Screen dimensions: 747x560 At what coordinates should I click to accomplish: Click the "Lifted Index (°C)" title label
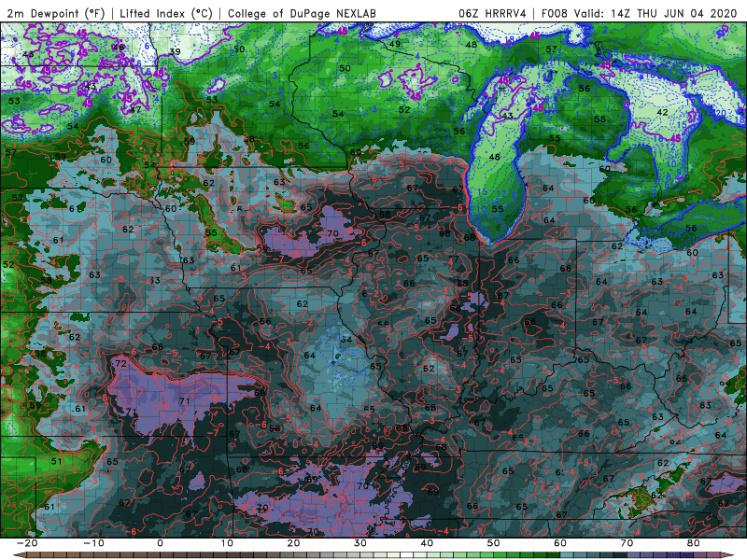click(x=166, y=13)
